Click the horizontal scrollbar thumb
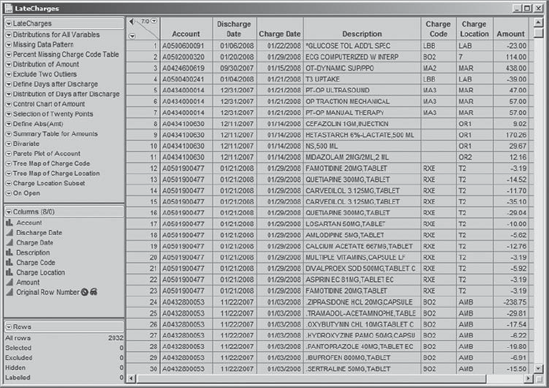 point(311,378)
